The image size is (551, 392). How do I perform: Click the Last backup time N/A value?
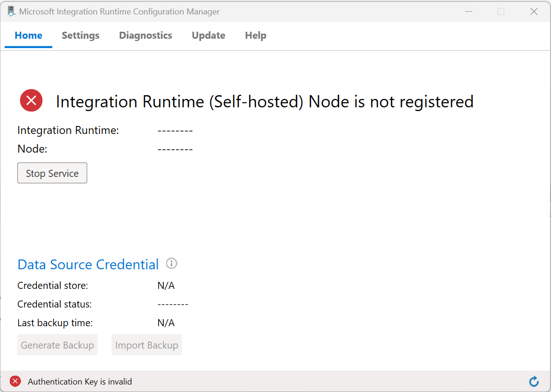point(166,323)
